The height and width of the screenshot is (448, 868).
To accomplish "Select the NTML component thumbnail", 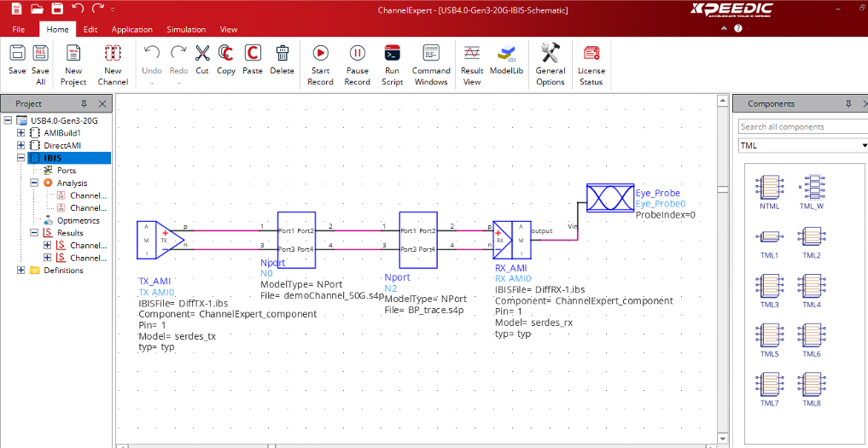I will point(769,187).
